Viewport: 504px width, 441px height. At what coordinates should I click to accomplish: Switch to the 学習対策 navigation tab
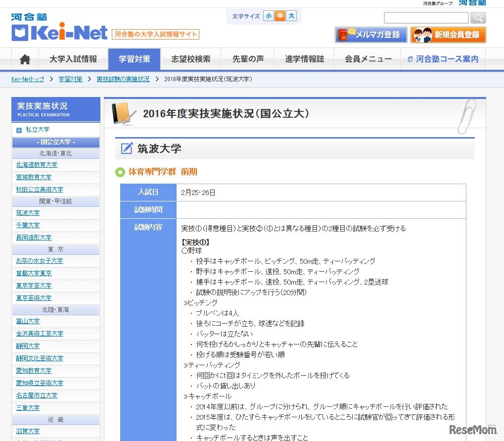tap(134, 58)
